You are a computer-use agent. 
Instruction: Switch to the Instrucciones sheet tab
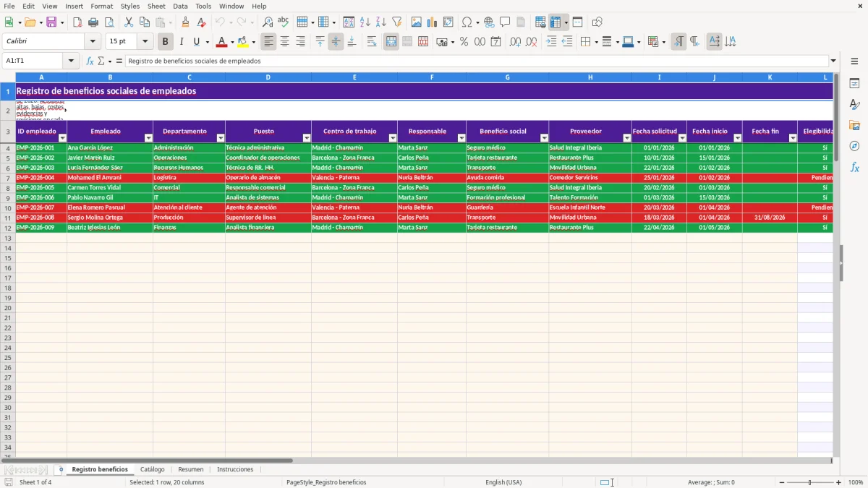235,470
